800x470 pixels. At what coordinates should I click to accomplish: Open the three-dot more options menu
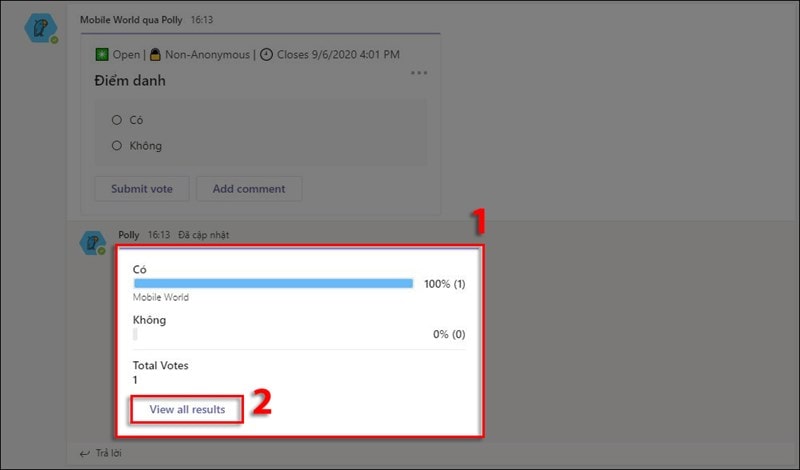click(x=419, y=73)
